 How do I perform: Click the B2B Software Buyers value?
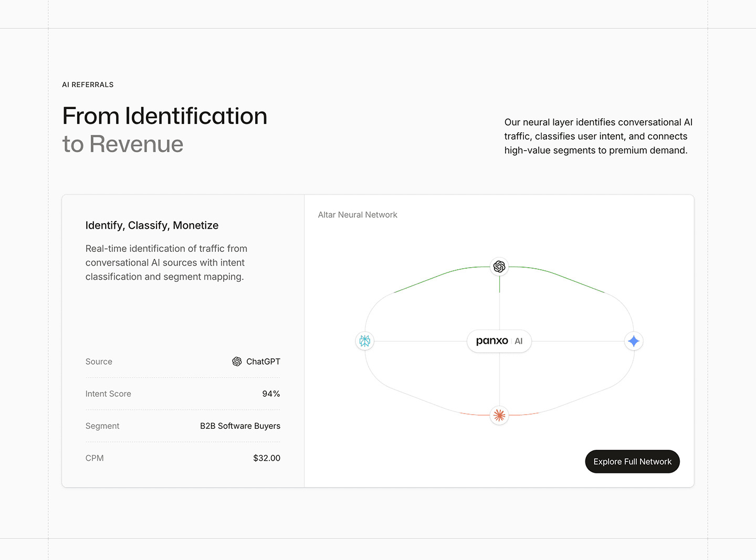(x=240, y=426)
